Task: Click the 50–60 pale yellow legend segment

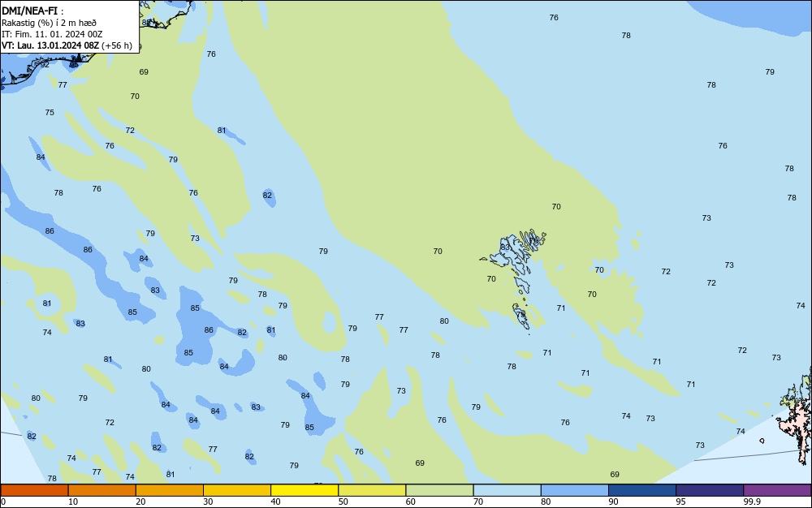Action: (x=372, y=490)
